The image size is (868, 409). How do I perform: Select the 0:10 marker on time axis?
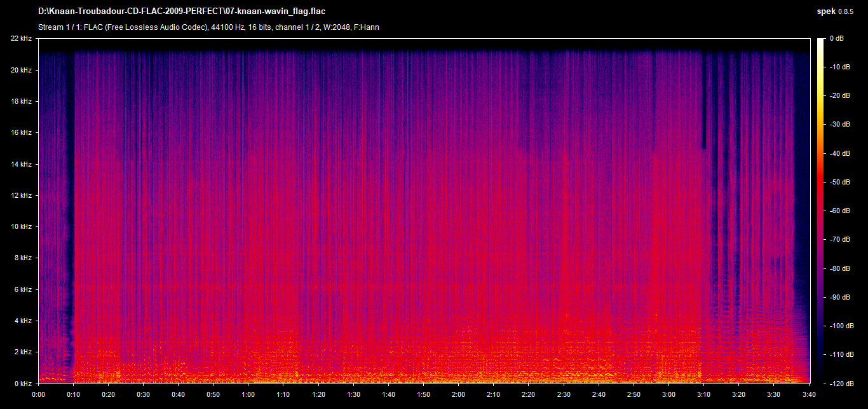(x=73, y=394)
